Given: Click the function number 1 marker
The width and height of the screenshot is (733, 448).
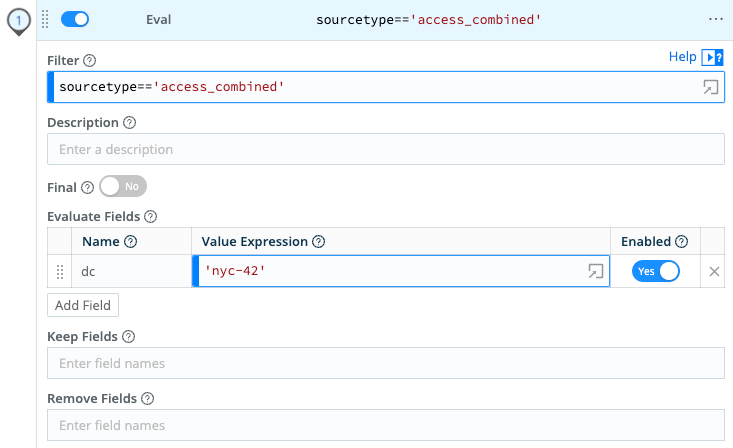Looking at the screenshot, I should tap(18, 20).
